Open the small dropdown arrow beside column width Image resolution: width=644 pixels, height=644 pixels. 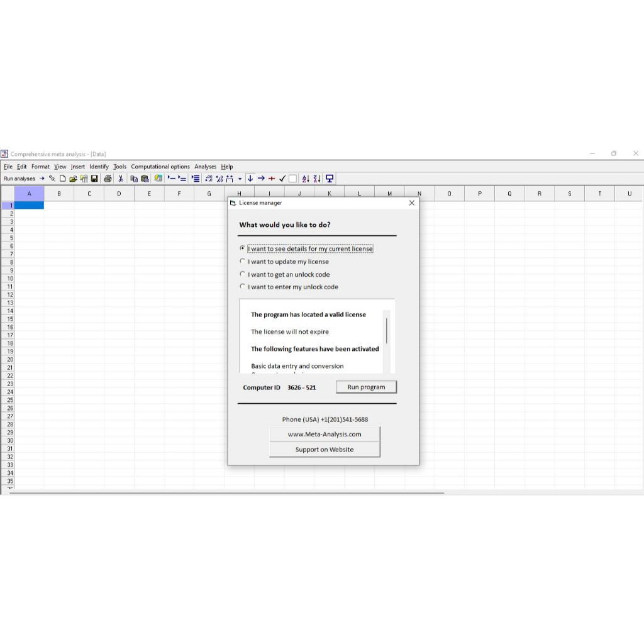(x=240, y=179)
